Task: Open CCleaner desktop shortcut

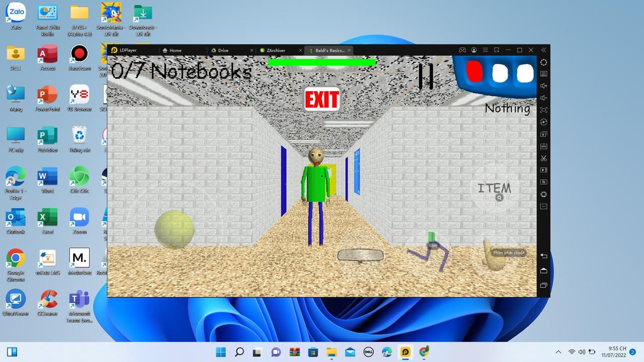Action: (x=48, y=302)
